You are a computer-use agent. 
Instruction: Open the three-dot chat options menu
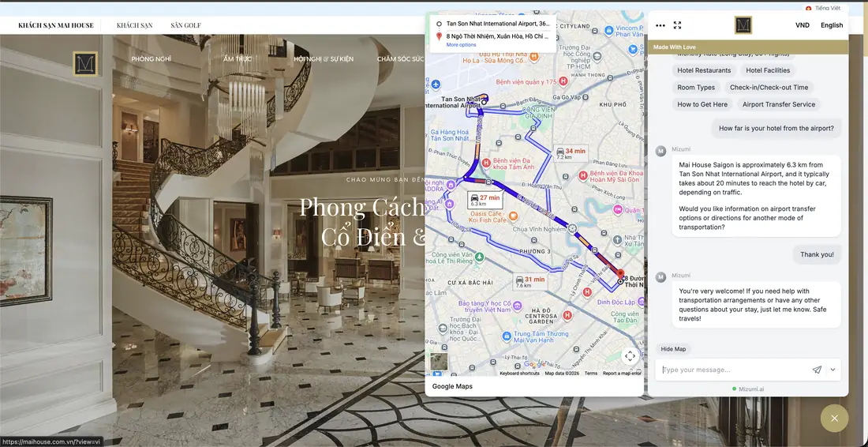point(660,25)
